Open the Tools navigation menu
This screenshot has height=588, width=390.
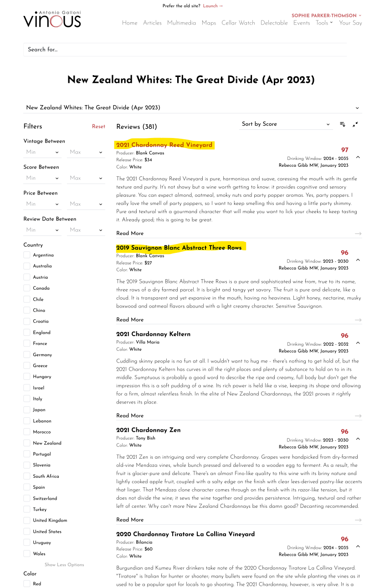[324, 23]
